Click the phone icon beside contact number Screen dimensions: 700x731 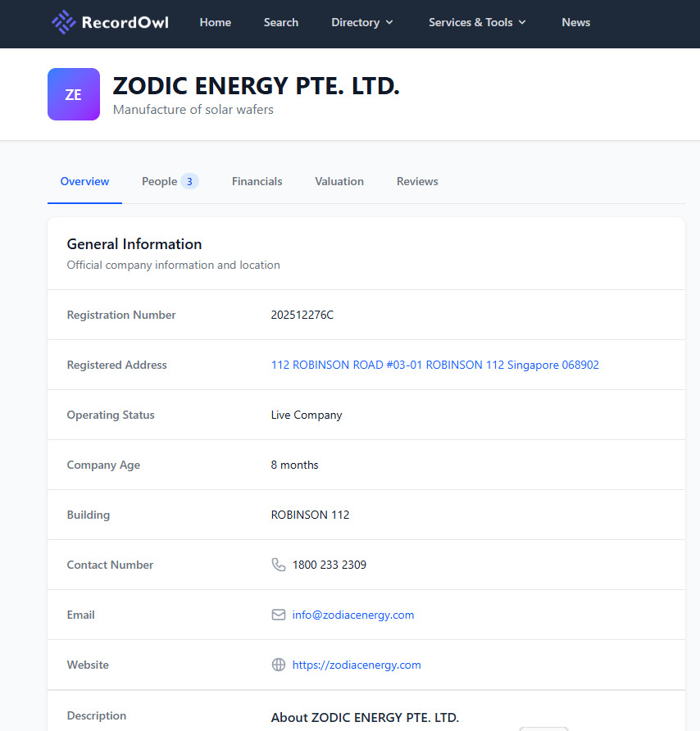tap(279, 565)
